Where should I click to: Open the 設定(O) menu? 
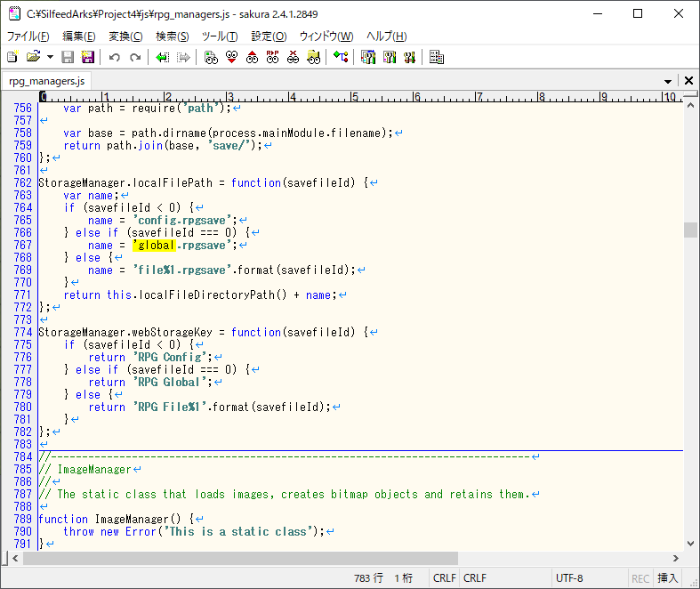click(269, 36)
